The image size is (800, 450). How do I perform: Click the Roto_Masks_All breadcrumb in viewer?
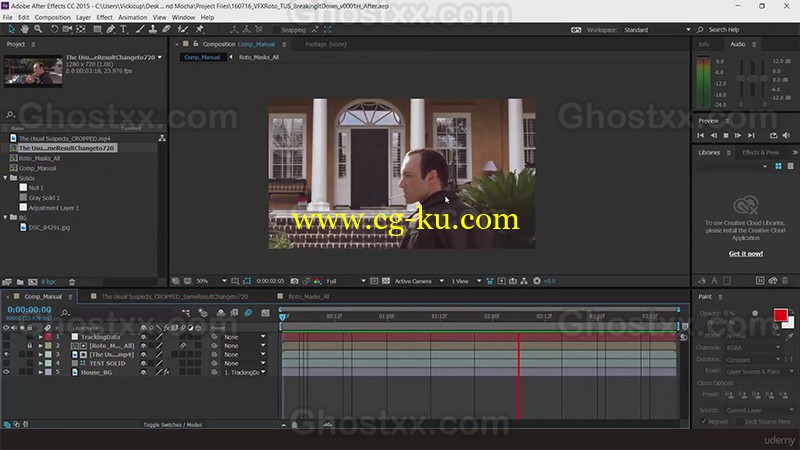pos(259,57)
